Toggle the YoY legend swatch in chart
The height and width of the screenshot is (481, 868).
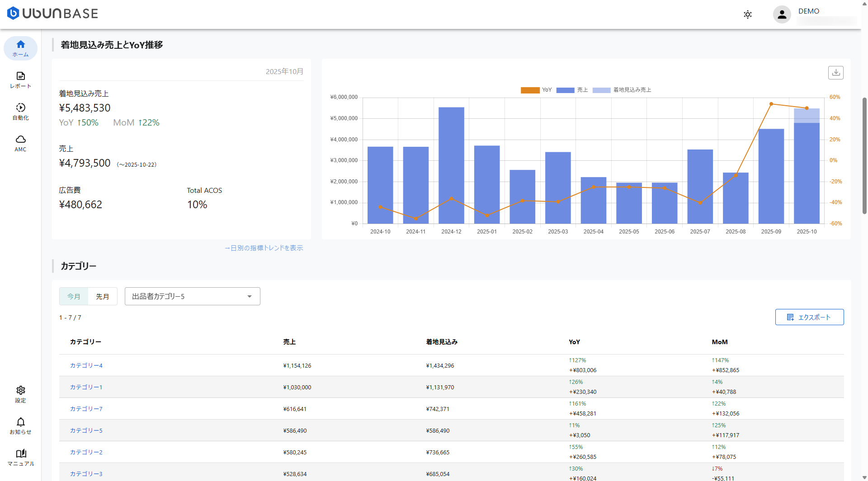point(530,90)
